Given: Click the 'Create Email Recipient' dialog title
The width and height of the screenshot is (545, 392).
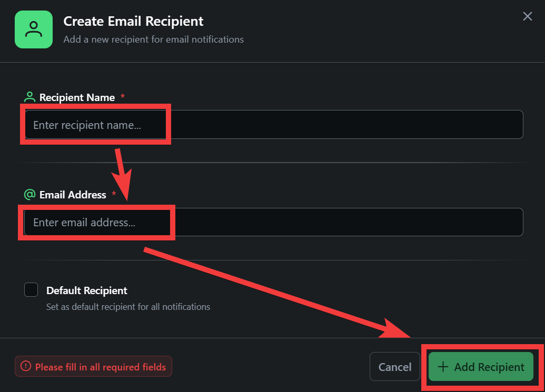Looking at the screenshot, I should point(133,22).
